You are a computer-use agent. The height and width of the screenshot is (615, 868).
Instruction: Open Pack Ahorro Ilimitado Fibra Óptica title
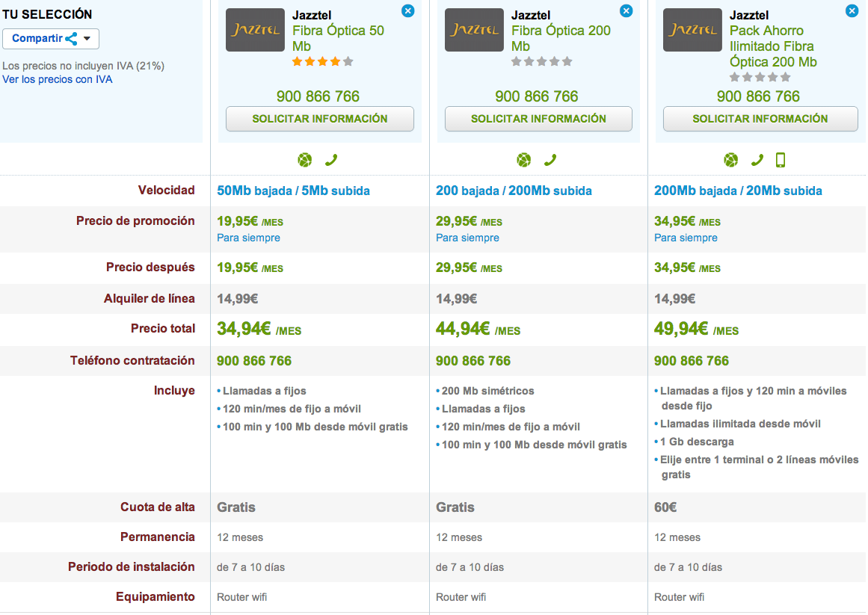click(773, 46)
